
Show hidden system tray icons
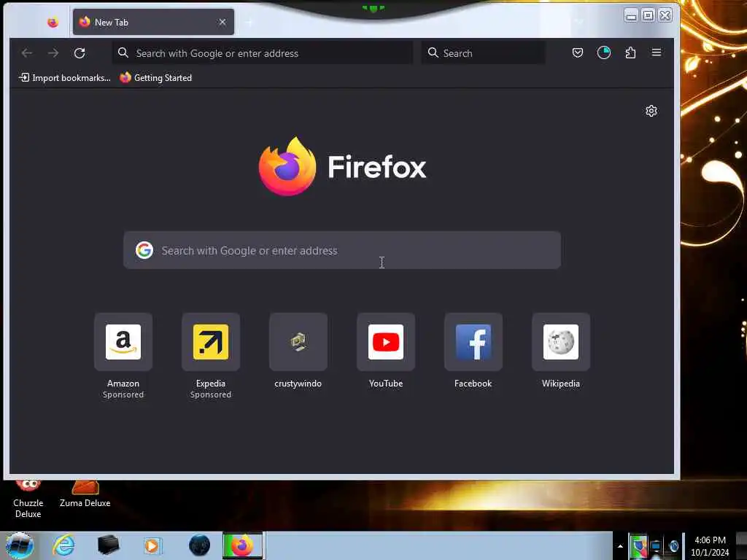point(620,546)
